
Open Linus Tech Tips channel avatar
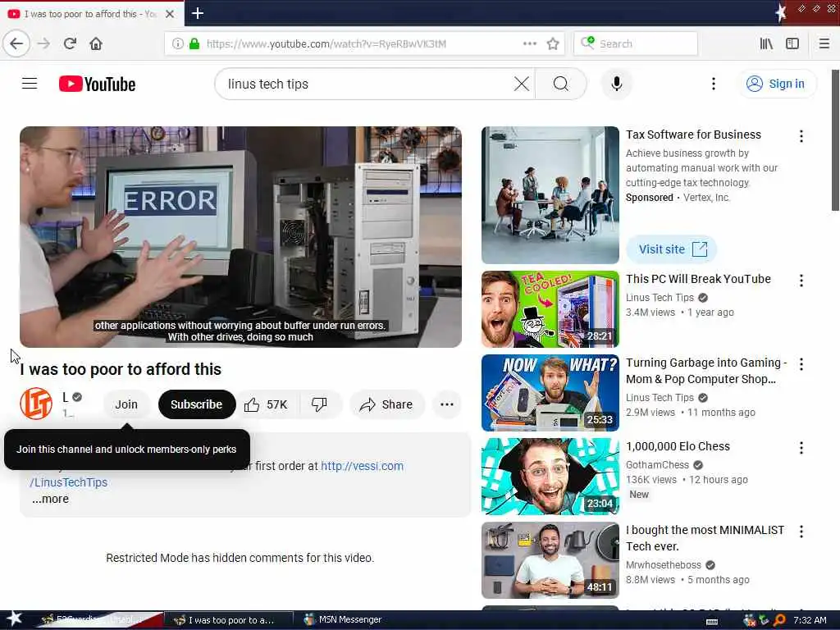click(36, 404)
